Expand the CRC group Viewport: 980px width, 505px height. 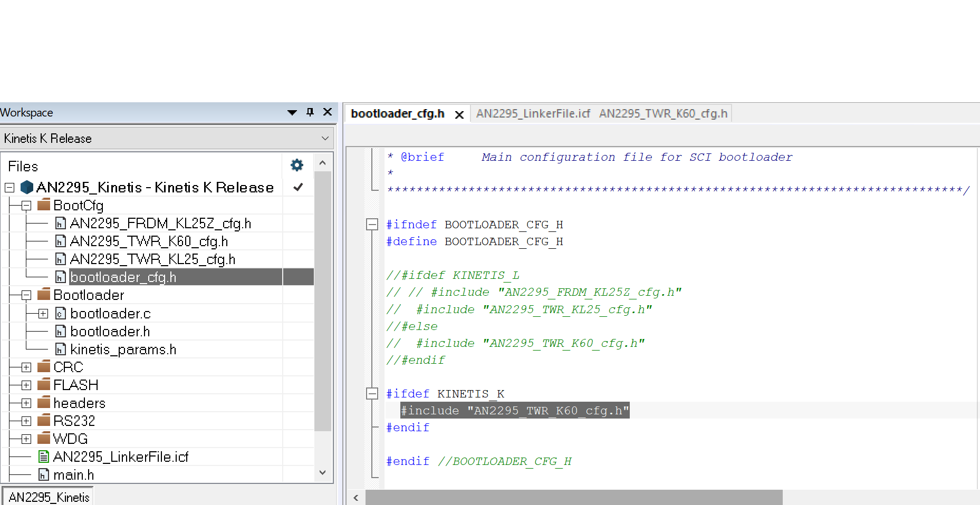point(25,366)
